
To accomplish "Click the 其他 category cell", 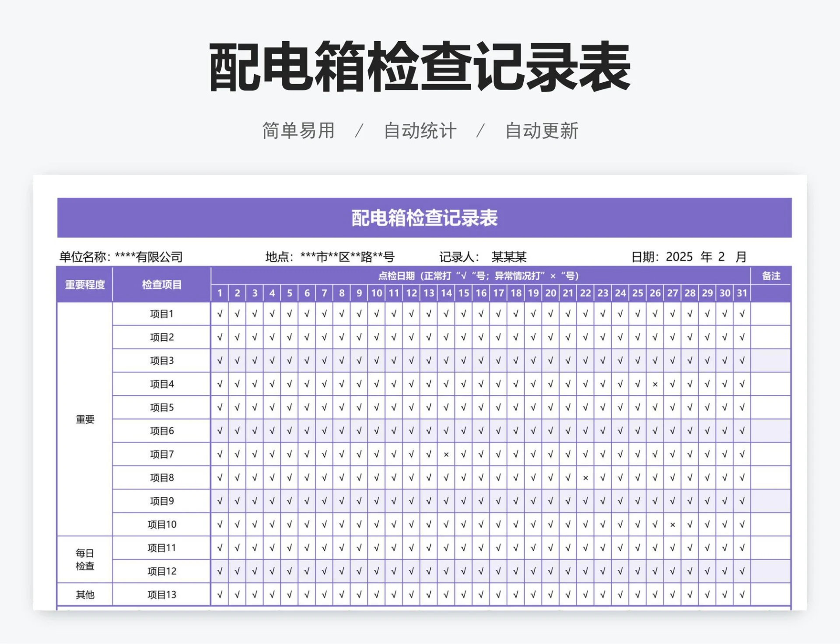I will (x=85, y=595).
